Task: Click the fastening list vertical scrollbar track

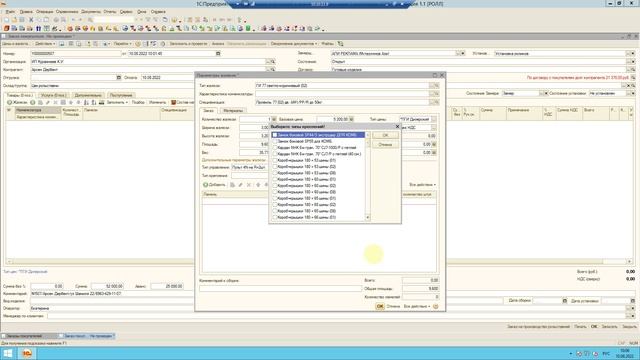Action: (368, 180)
